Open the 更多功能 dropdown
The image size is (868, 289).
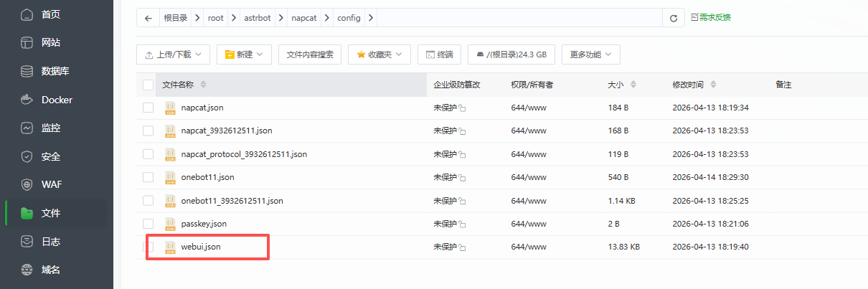[590, 54]
